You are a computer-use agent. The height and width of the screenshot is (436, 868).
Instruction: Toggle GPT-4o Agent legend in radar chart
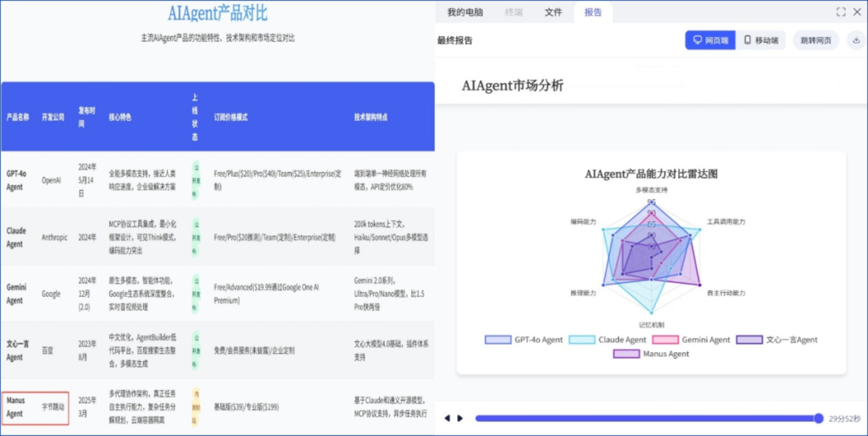tap(524, 340)
